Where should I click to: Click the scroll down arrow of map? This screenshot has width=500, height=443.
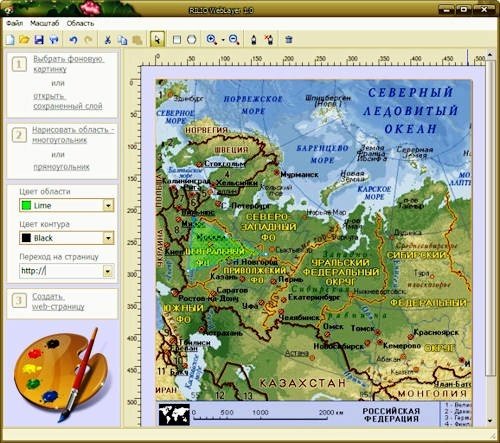490,421
